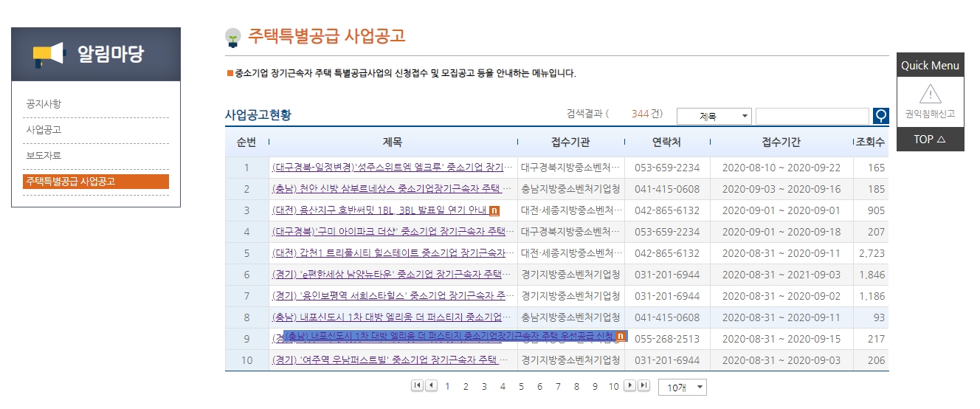Screen dimensions: 980x409
Task: Go to page 3
Action: point(484,386)
